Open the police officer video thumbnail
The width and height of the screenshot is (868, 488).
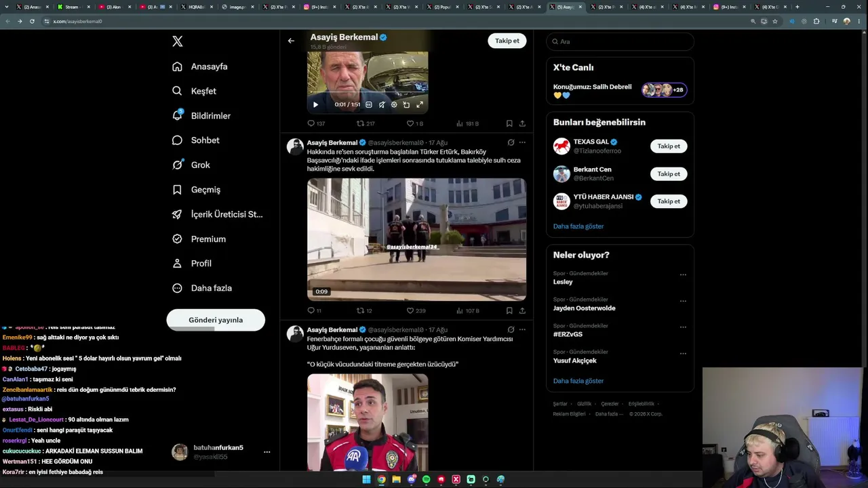(368, 422)
